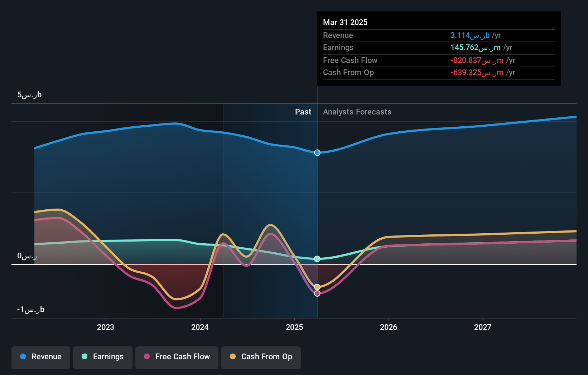Image resolution: width=588 pixels, height=375 pixels.
Task: Click the 2023 x-axis label
Action: tap(106, 327)
